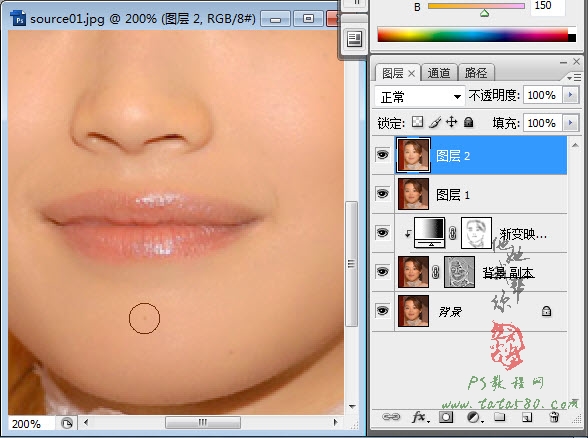The image size is (588, 438).
Task: Expand the fill 填充 slider arrow
Action: [571, 123]
